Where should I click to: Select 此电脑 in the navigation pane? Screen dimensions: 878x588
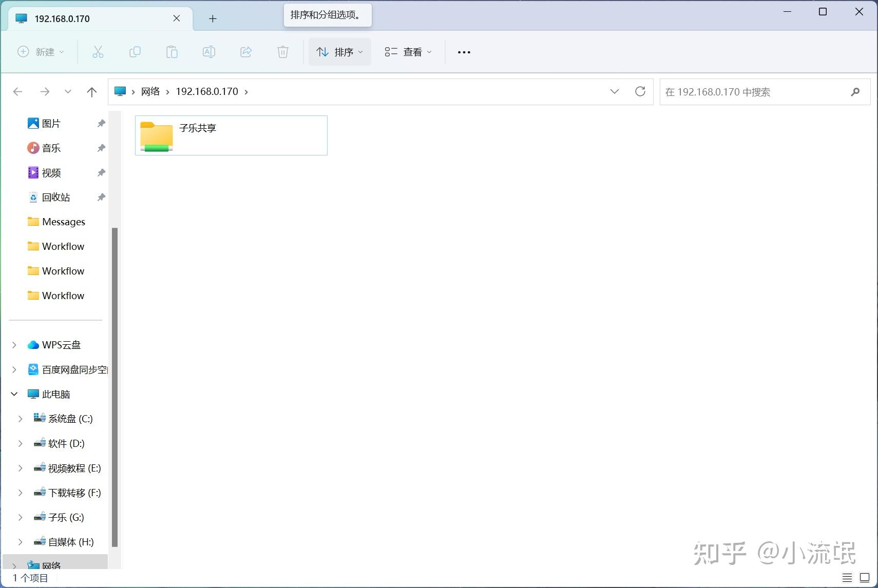click(x=55, y=395)
